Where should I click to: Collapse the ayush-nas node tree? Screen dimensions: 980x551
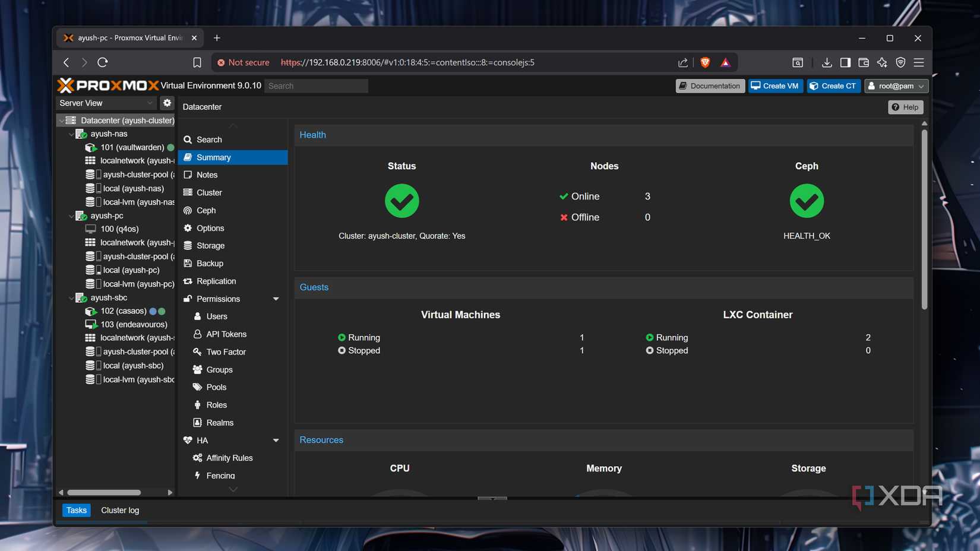tap(71, 134)
